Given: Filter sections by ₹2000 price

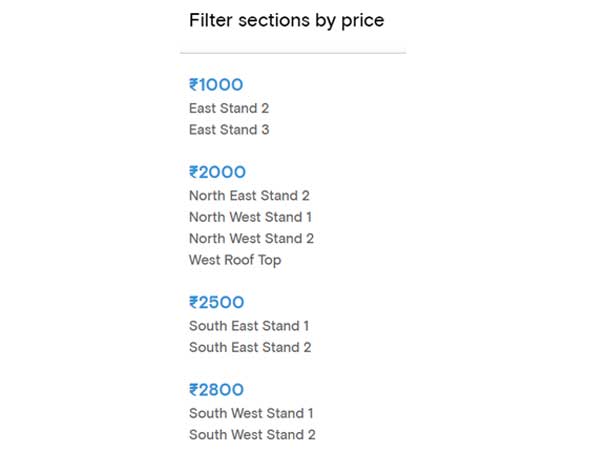Looking at the screenshot, I should [x=217, y=172].
